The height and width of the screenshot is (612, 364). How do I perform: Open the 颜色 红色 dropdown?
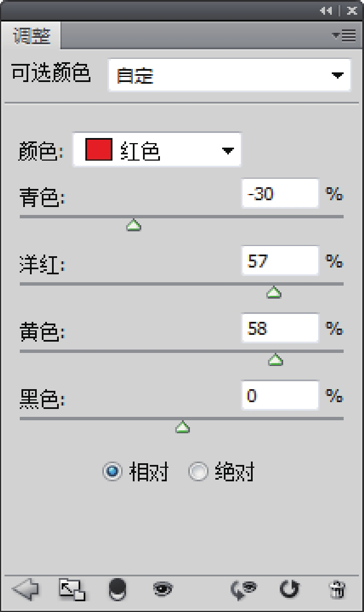157,150
